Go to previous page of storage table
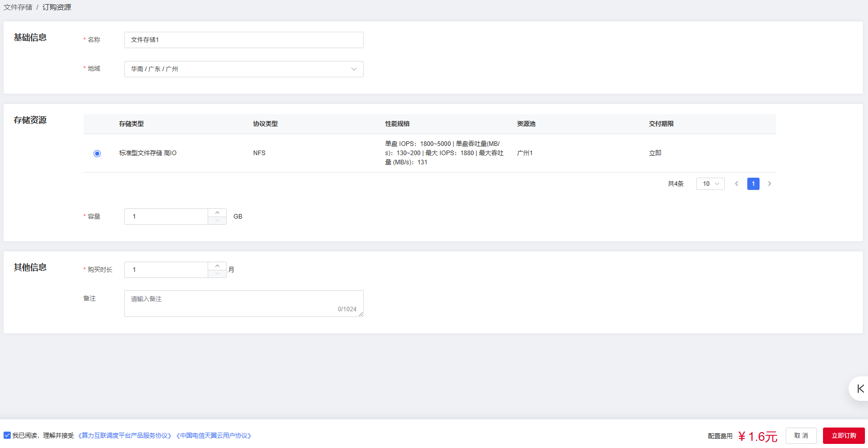Screen dimensions: 868x448 tap(737, 184)
